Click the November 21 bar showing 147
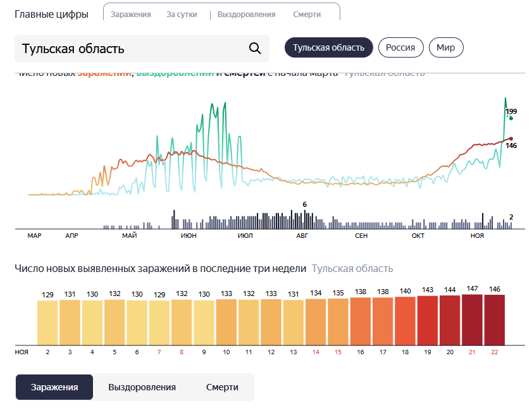The image size is (532, 408). (x=472, y=320)
